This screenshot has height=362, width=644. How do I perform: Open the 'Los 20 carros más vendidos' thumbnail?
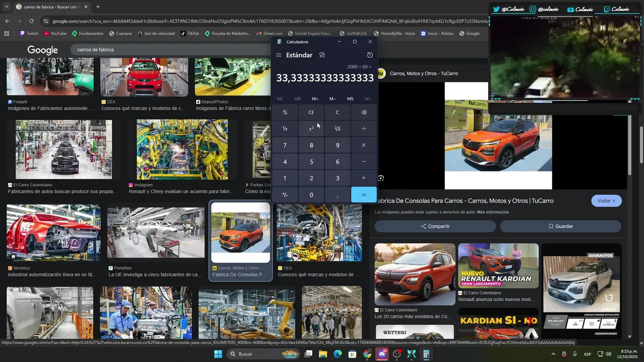click(x=415, y=274)
